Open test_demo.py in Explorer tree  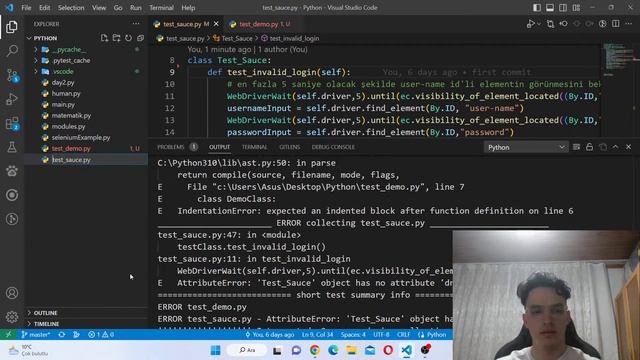[71, 149]
